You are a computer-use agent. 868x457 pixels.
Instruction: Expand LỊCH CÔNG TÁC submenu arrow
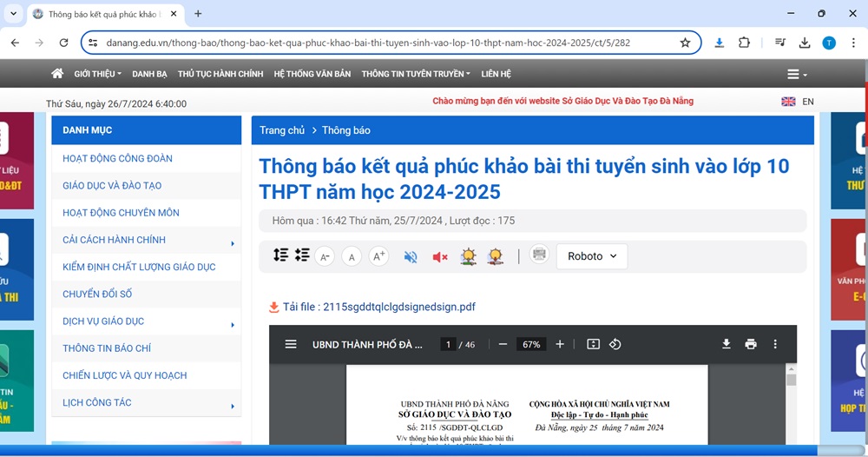[233, 406]
